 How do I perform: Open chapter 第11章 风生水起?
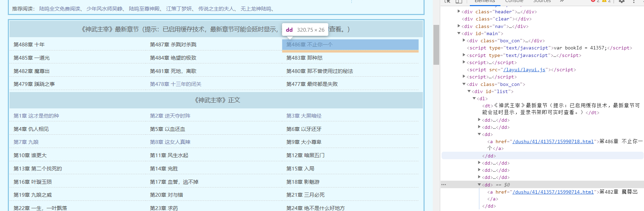tap(169, 155)
